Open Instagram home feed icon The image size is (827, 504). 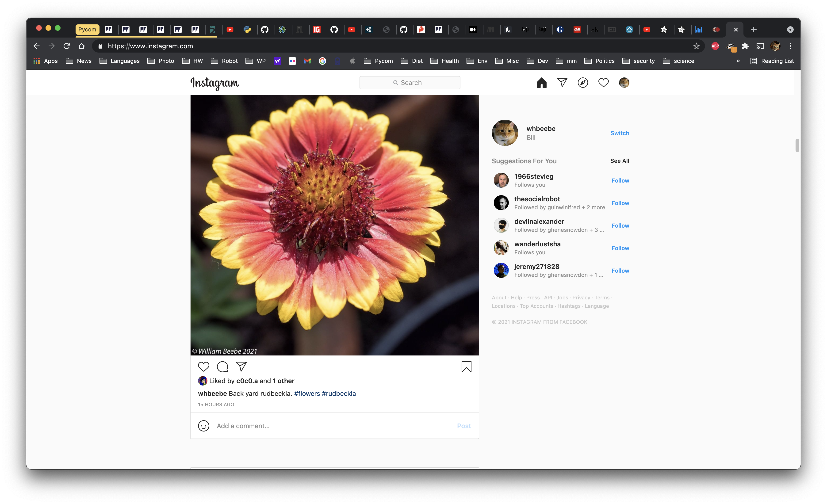[541, 83]
